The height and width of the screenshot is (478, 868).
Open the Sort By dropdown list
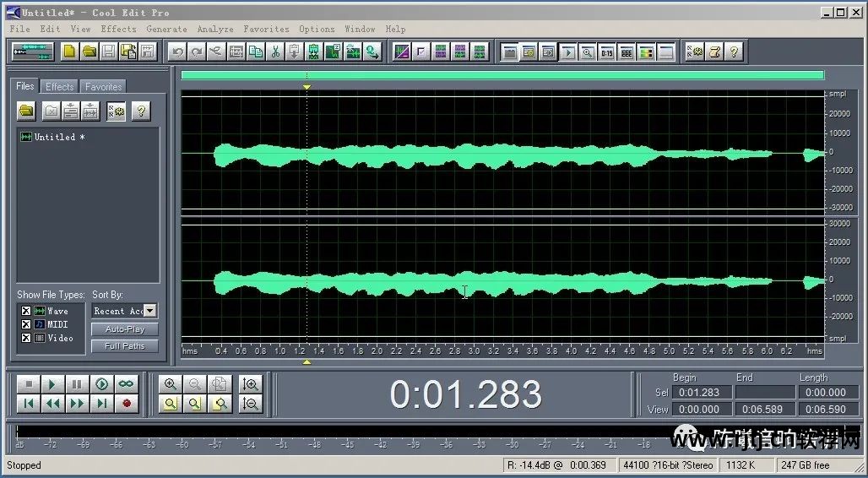pyautogui.click(x=149, y=311)
